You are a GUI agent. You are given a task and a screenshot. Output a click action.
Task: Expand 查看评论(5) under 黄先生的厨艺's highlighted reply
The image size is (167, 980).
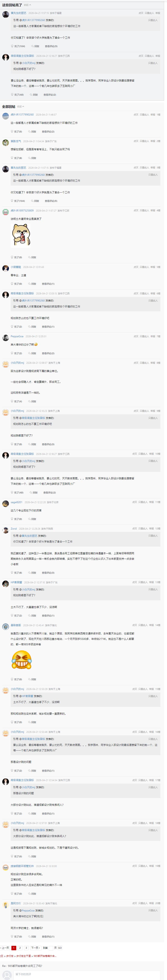(51, 46)
